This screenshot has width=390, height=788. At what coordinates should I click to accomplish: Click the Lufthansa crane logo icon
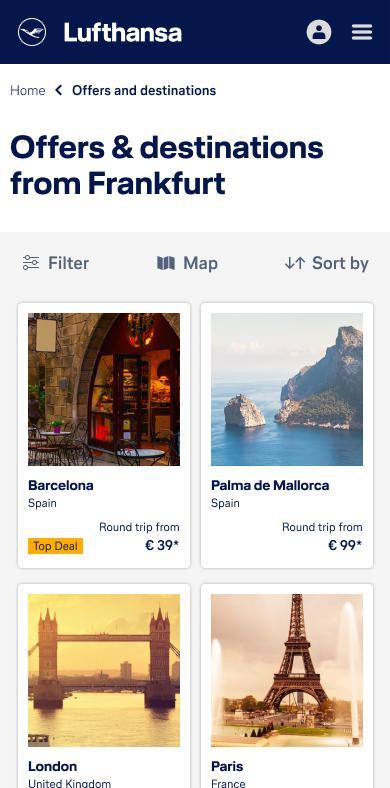coord(32,32)
